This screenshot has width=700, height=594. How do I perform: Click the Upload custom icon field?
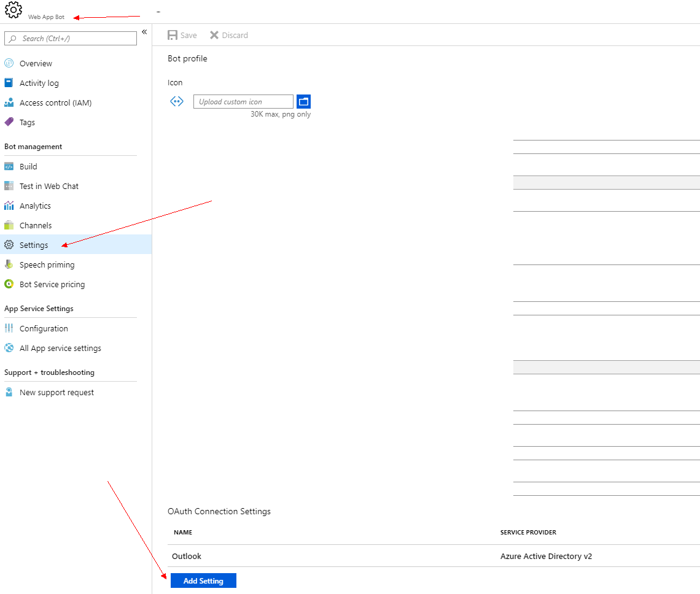coord(243,101)
